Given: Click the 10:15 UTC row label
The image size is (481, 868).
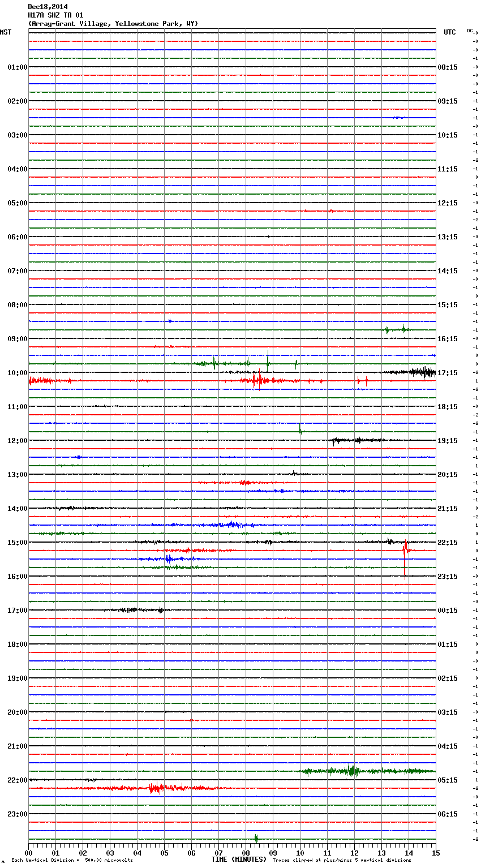Looking at the screenshot, I should point(448,135).
